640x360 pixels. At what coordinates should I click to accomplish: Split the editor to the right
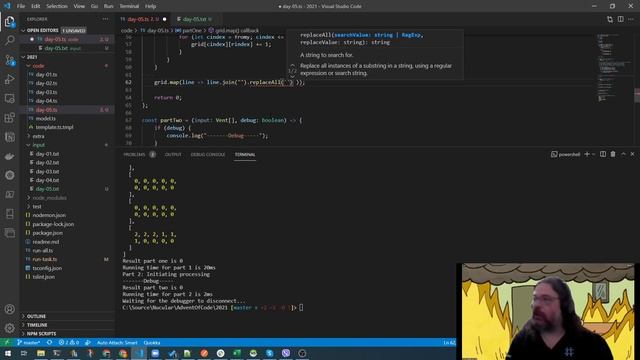(x=620, y=19)
